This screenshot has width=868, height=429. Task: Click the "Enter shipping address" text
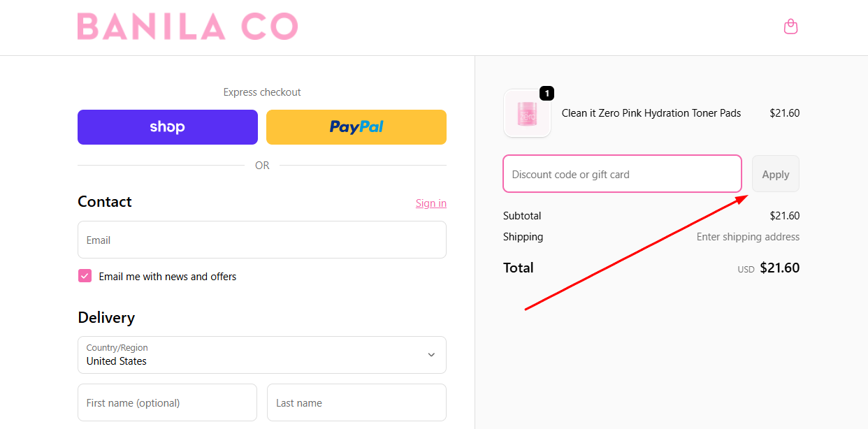pyautogui.click(x=748, y=236)
